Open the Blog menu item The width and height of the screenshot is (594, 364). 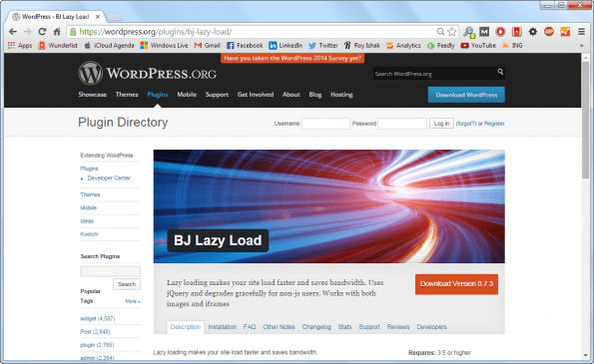point(315,95)
